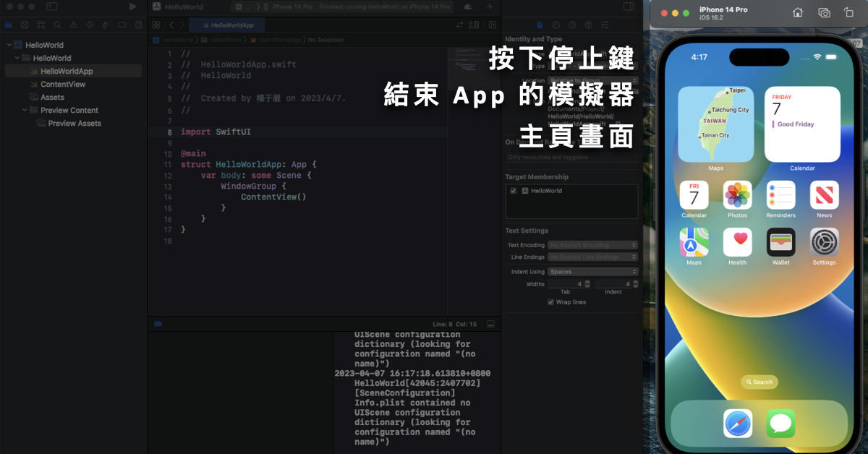Tap the Search pill in Simulator
Screen dimensions: 868x454
click(x=759, y=382)
